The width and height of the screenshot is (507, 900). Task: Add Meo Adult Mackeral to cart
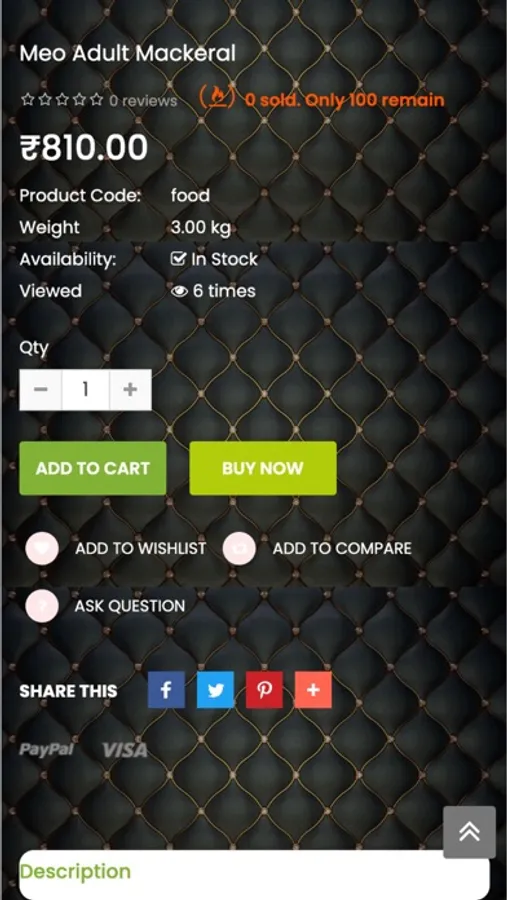click(93, 468)
